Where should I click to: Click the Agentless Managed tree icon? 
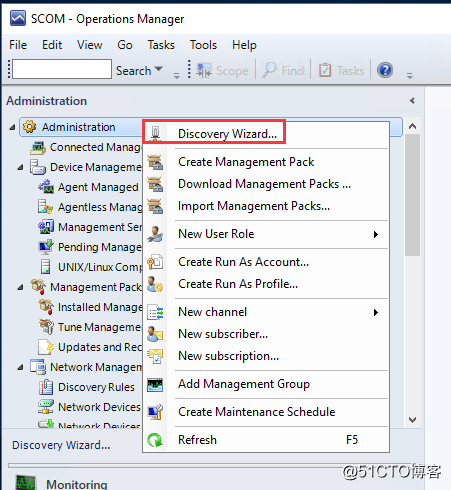point(46,207)
